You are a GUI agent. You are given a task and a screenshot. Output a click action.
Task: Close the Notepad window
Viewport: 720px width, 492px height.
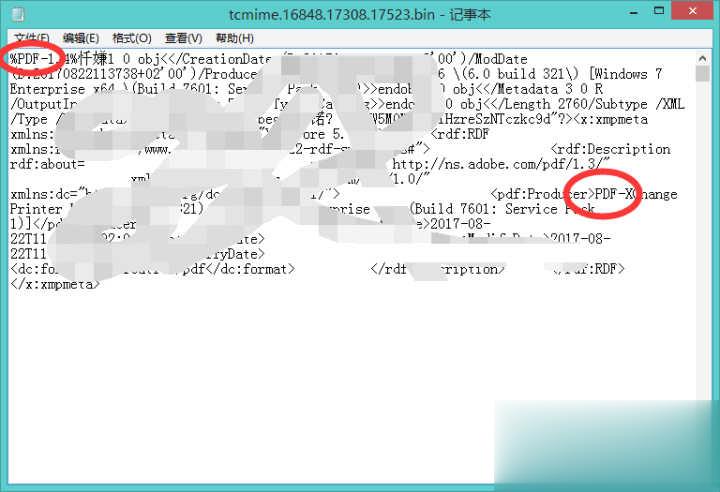pyautogui.click(x=693, y=11)
